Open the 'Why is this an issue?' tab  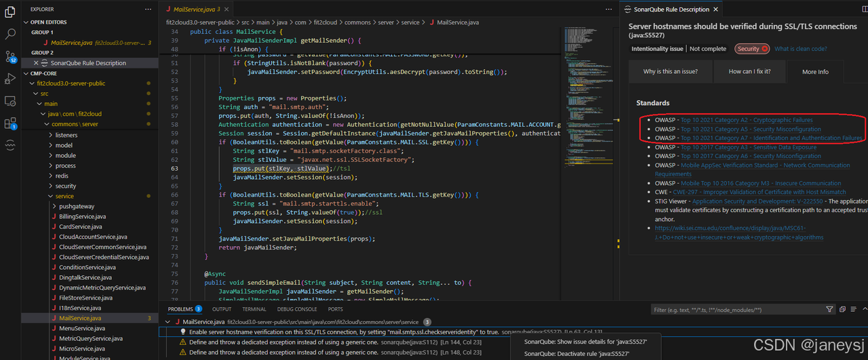coord(670,71)
